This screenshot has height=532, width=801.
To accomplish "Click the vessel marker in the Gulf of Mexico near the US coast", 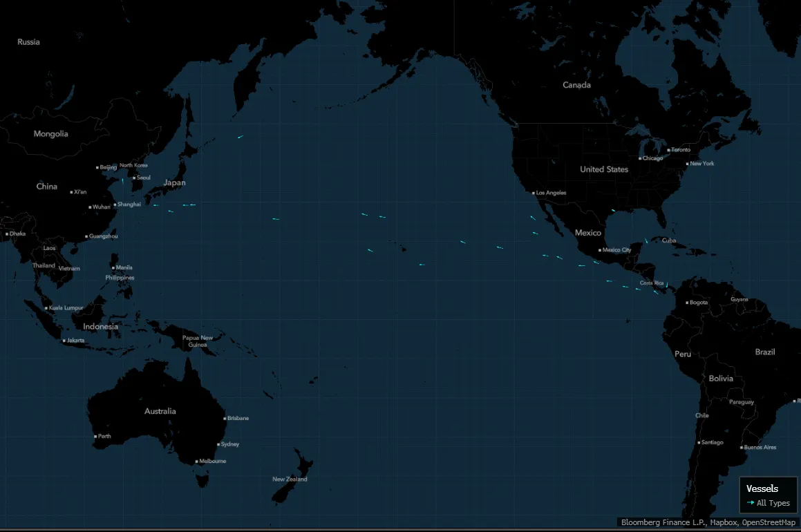I will pyautogui.click(x=614, y=210).
